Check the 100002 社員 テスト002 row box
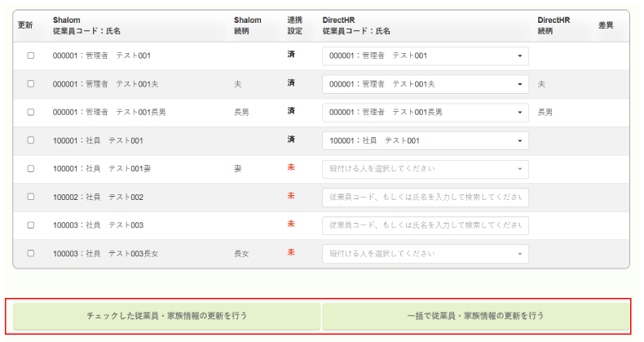This screenshot has width=644, height=342. [x=31, y=197]
